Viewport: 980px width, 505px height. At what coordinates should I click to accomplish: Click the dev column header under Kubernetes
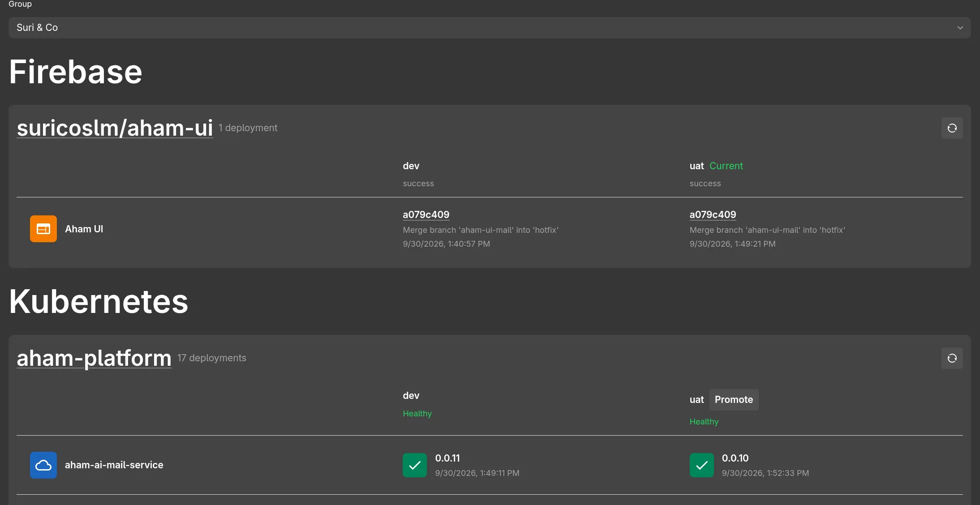pos(411,396)
